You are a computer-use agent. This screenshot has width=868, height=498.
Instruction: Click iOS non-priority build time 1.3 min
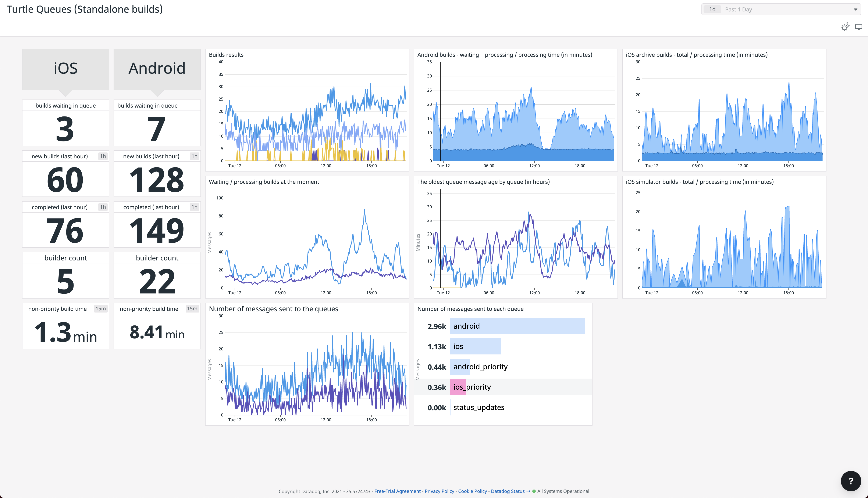pyautogui.click(x=66, y=332)
